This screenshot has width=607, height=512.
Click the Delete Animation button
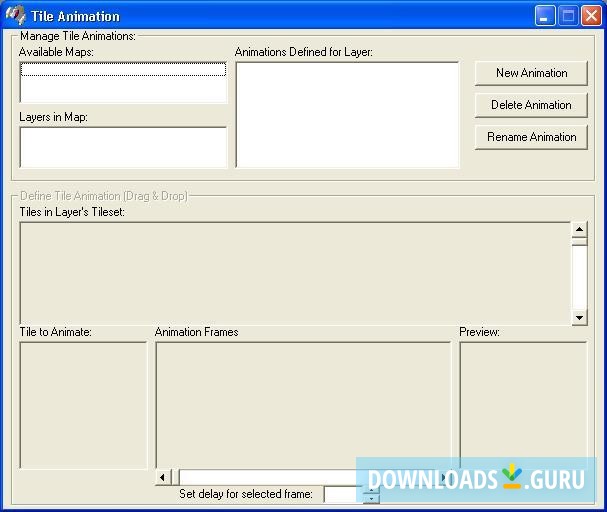(x=531, y=105)
